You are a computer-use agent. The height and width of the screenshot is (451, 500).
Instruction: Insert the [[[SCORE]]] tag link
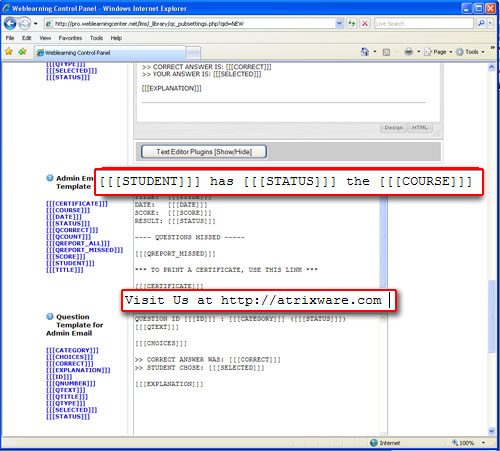(66, 257)
